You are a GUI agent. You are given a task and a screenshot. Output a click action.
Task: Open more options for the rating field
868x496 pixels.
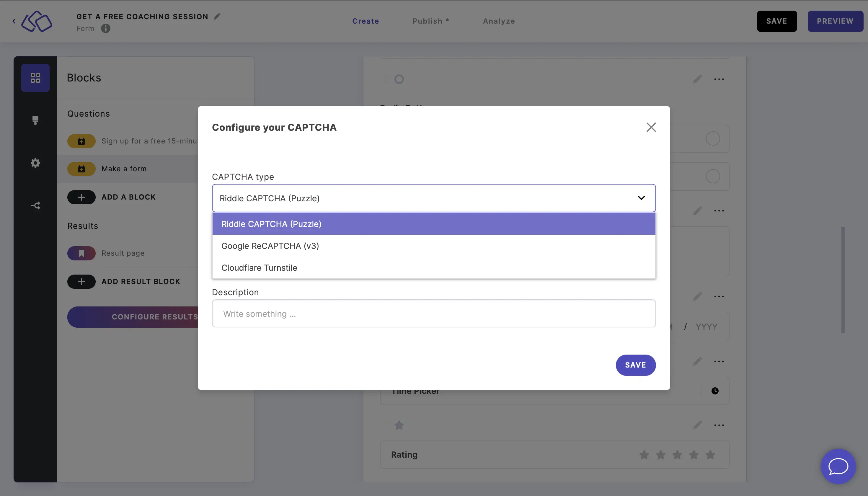tap(719, 425)
